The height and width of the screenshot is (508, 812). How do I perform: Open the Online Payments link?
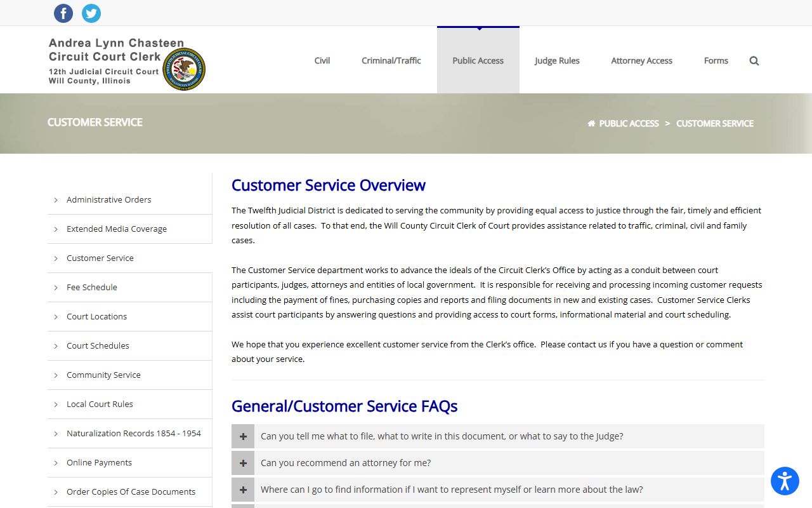[99, 462]
